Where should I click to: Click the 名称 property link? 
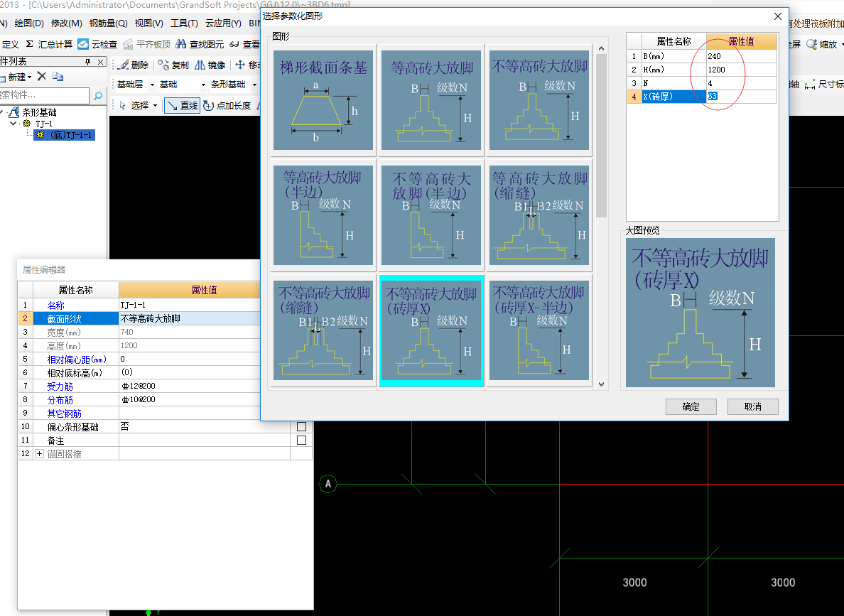(x=56, y=306)
